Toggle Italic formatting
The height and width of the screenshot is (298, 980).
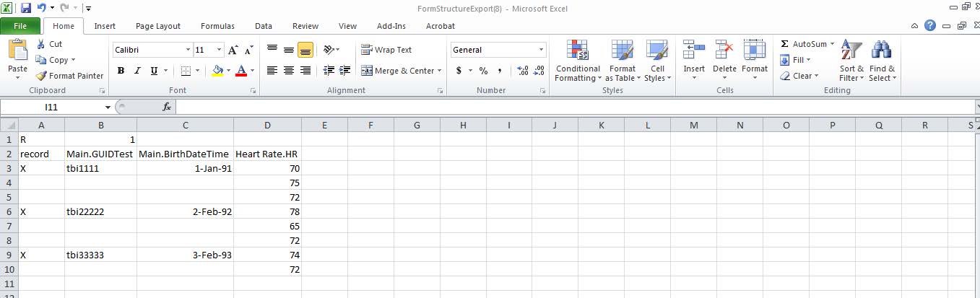pos(137,71)
